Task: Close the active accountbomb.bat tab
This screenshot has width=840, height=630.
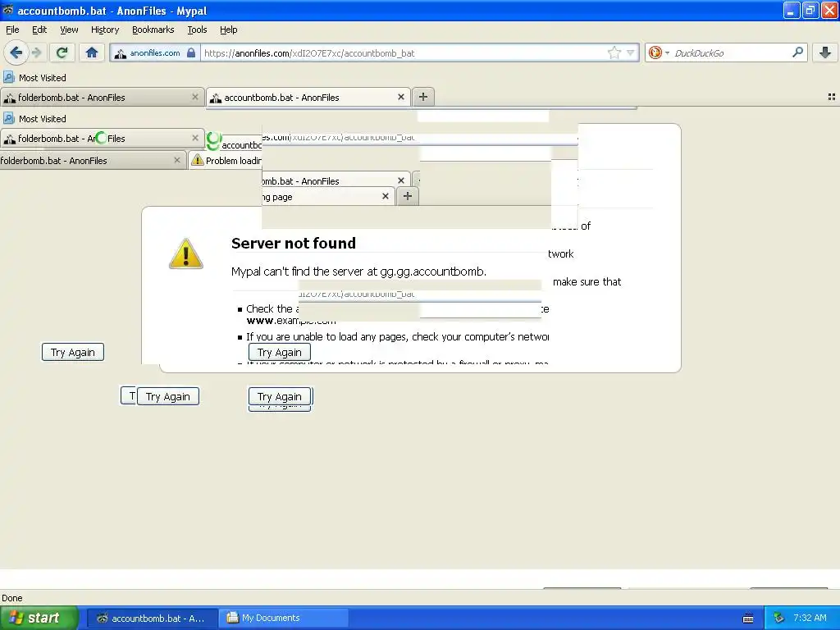Action: pos(400,97)
